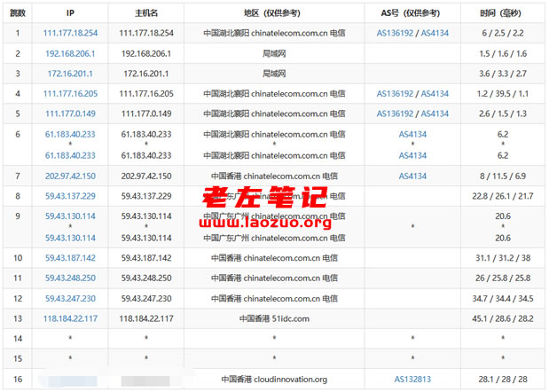
Task: Click the 跳数 column header
Action: (x=18, y=13)
